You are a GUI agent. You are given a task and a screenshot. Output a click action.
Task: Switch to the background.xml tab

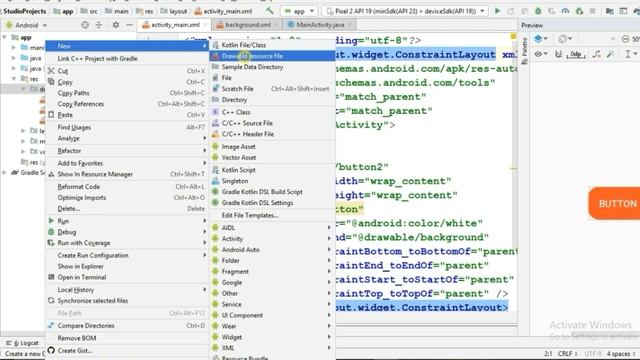click(x=247, y=25)
